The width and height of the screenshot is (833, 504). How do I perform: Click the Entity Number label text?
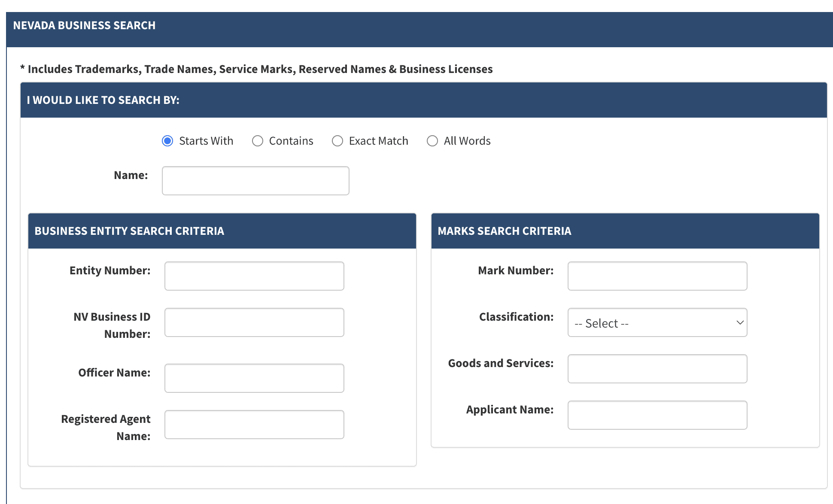(110, 270)
